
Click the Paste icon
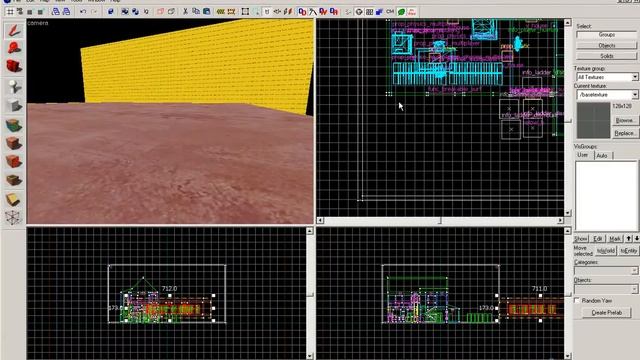coord(207,12)
